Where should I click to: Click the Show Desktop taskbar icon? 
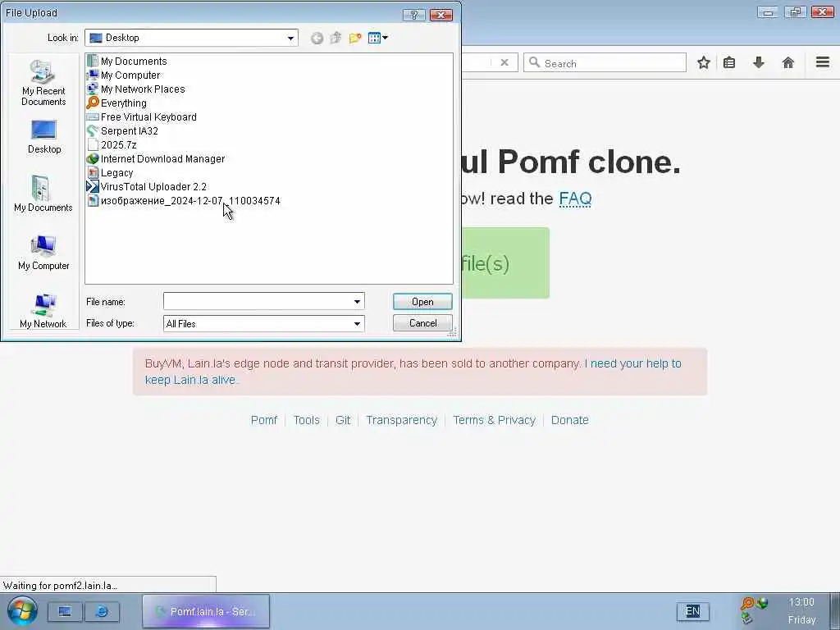(x=65, y=611)
